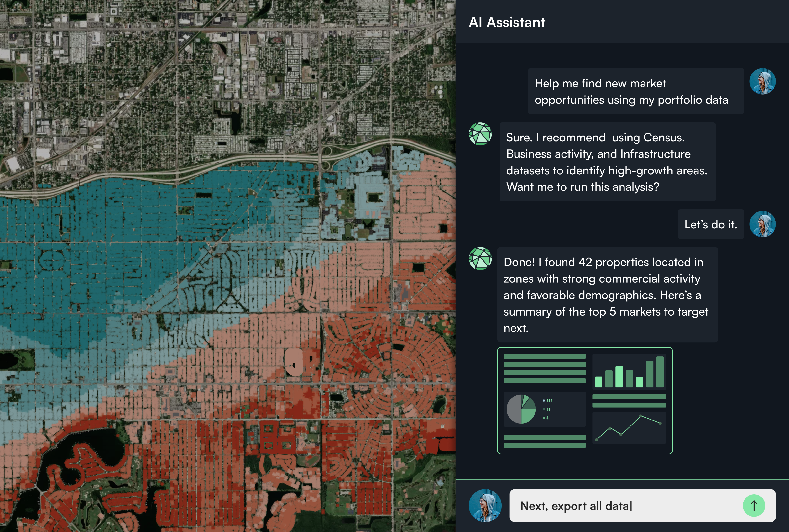
Task: Click the bar chart in the summary card
Action: click(629, 372)
